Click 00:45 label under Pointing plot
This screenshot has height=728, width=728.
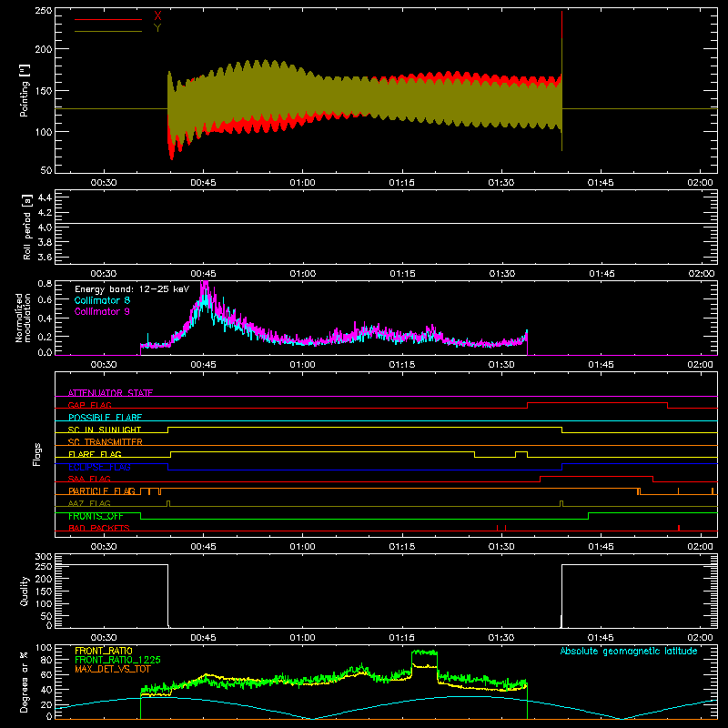coord(203,183)
